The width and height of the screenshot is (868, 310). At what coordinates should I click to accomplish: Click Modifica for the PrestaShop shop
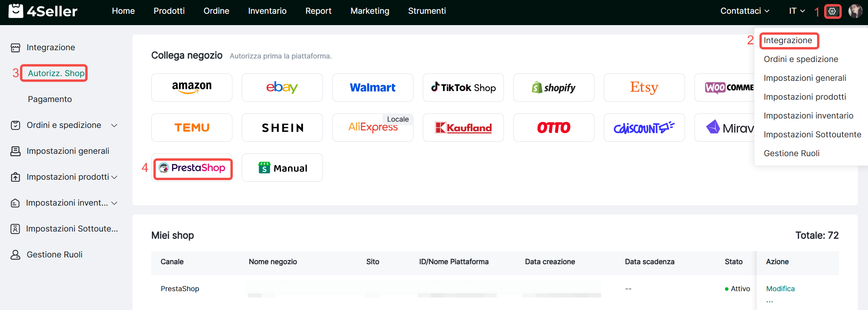[x=780, y=289]
